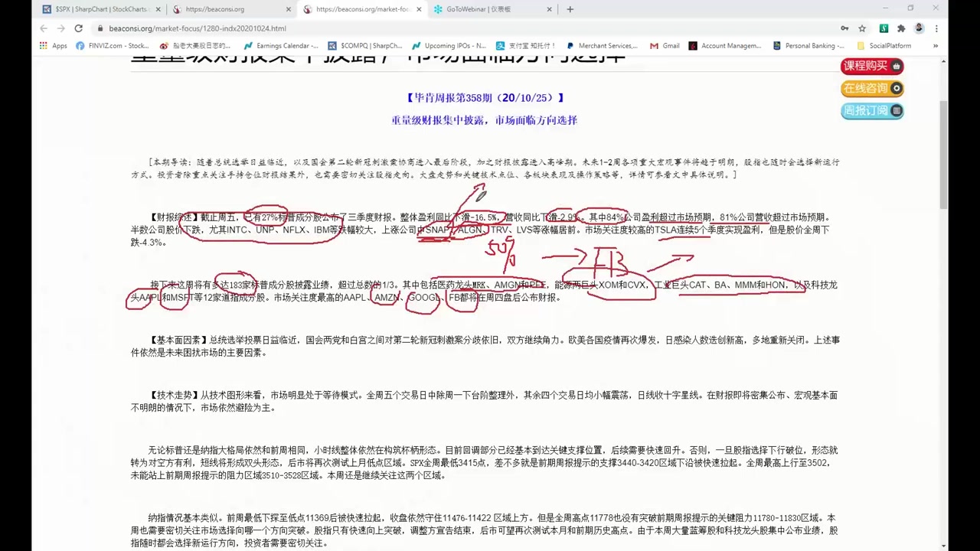Restore down the Chrome window

tap(910, 8)
